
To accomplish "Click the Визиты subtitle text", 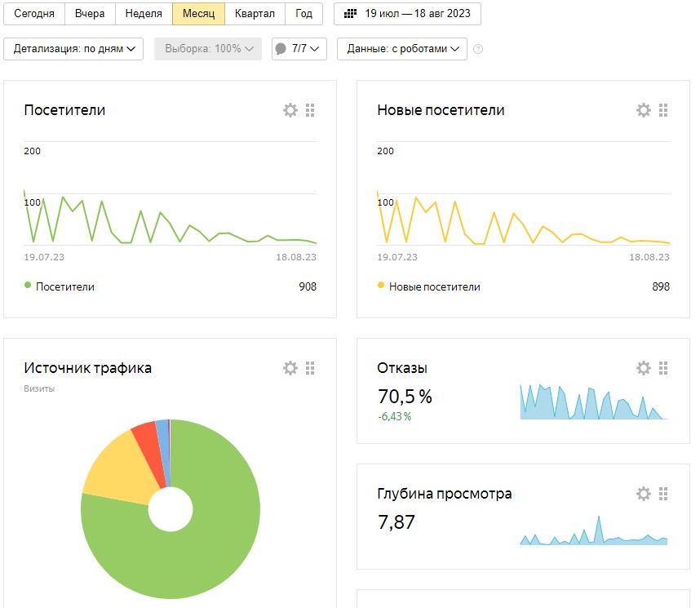I will [x=39, y=388].
